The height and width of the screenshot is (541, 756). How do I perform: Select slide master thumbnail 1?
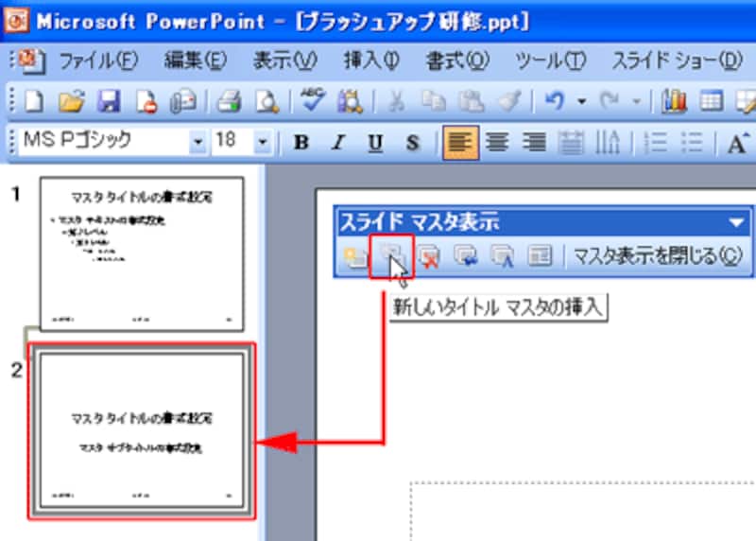pyautogui.click(x=142, y=253)
